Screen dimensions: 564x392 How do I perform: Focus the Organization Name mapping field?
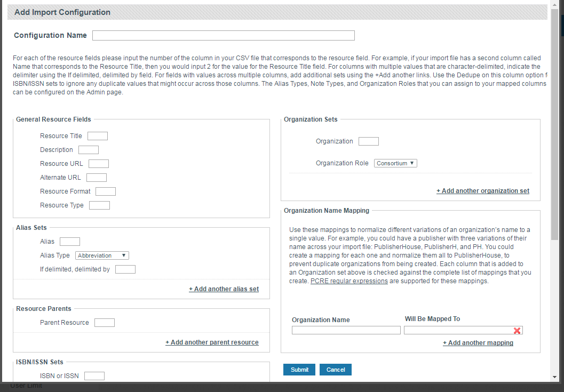point(346,330)
